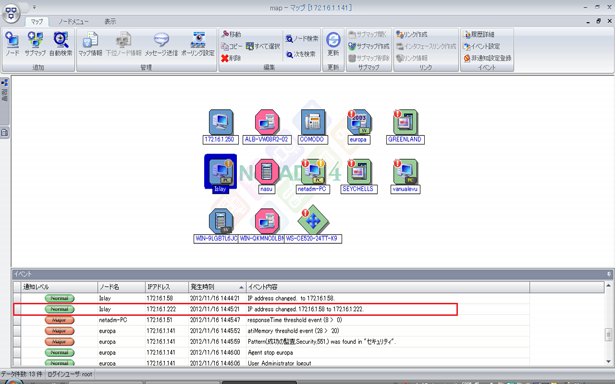
Task: Select the Islay node icon on map
Action: [221, 172]
